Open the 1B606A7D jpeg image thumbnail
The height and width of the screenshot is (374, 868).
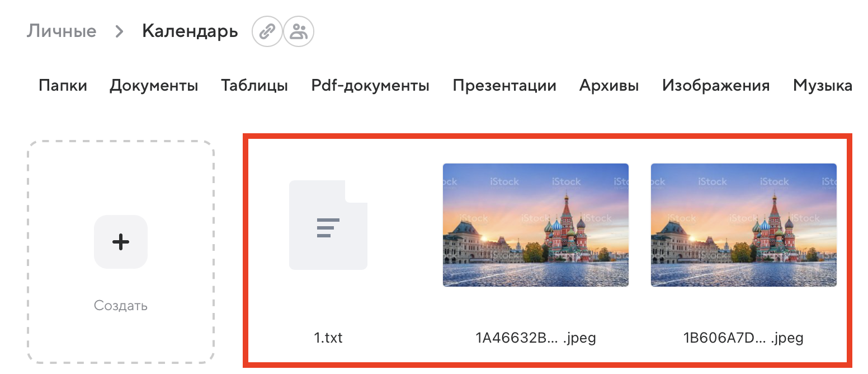tap(744, 225)
